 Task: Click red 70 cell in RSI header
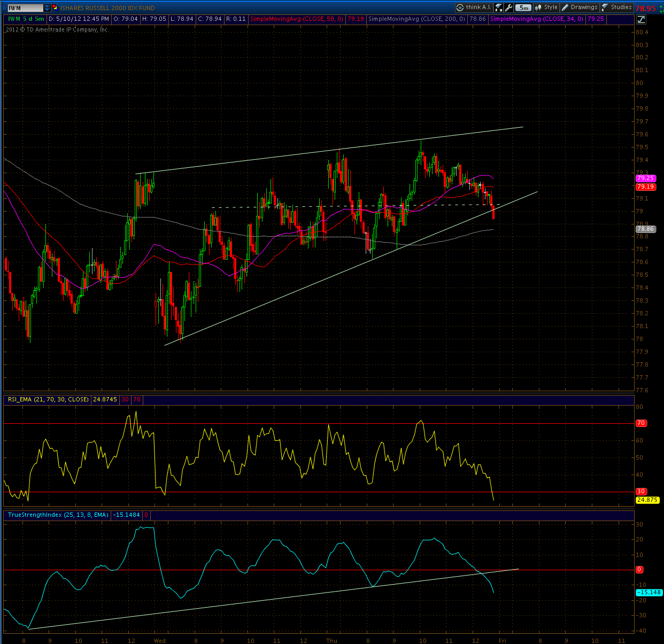[x=137, y=399]
